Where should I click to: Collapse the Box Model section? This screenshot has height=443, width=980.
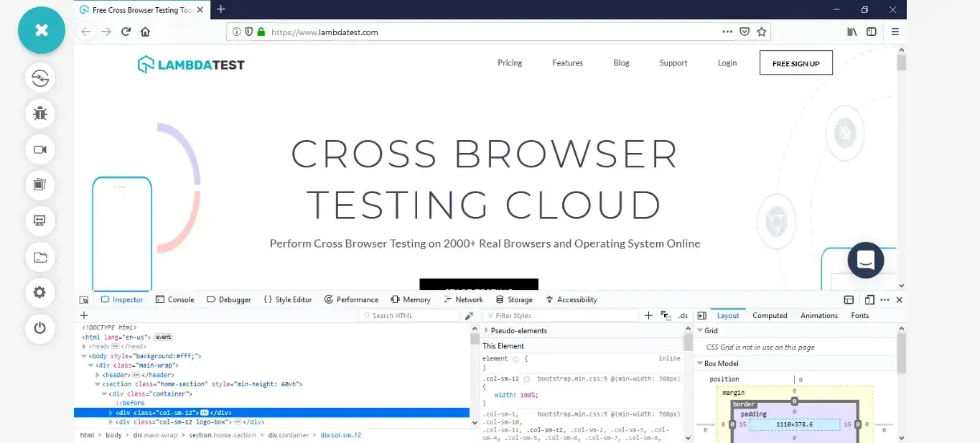coord(700,364)
